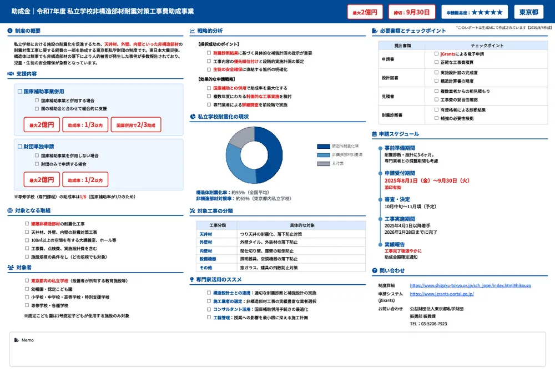Viewport: 555px width, 392px height.
Task: Click the 外壁材 table row label
Action: coord(206,242)
